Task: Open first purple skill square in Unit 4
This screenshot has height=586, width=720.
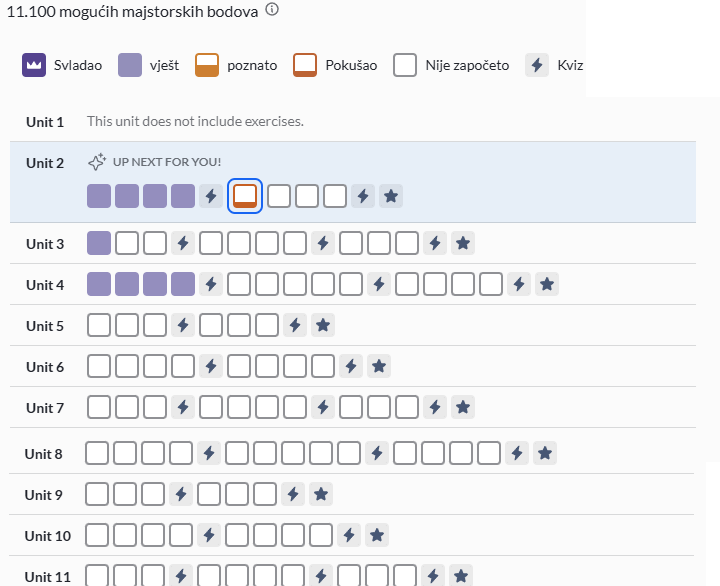Action: [99, 285]
